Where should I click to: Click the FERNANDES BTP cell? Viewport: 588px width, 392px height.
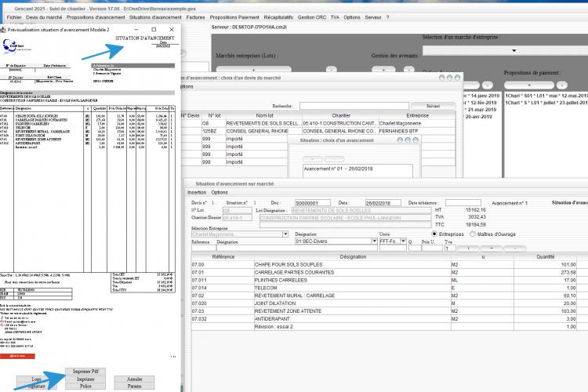(x=417, y=131)
